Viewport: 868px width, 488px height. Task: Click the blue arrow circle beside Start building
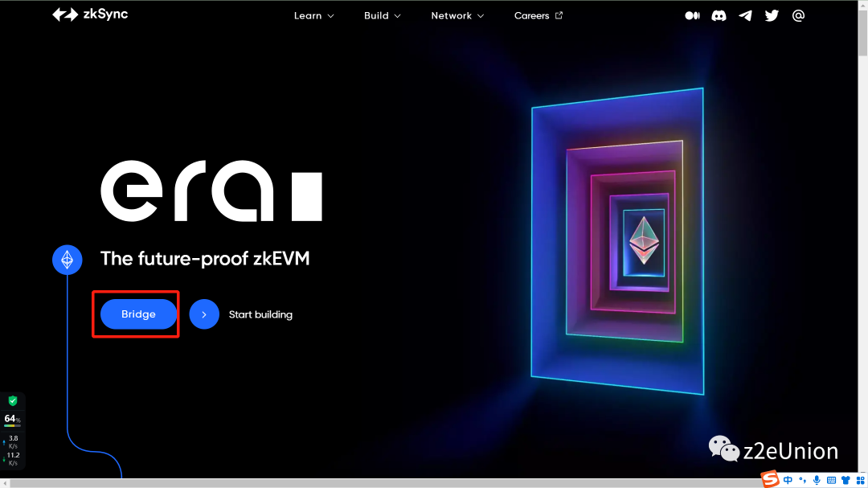pyautogui.click(x=204, y=314)
